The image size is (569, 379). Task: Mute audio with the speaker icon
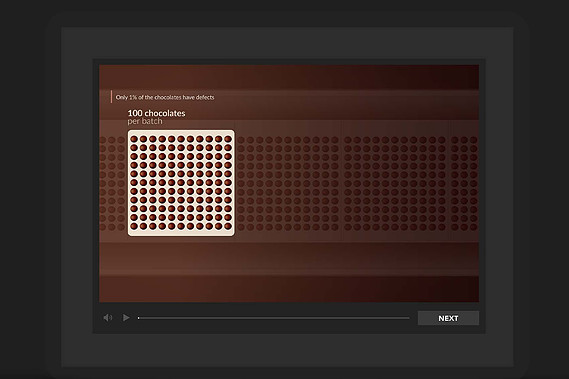(x=108, y=318)
